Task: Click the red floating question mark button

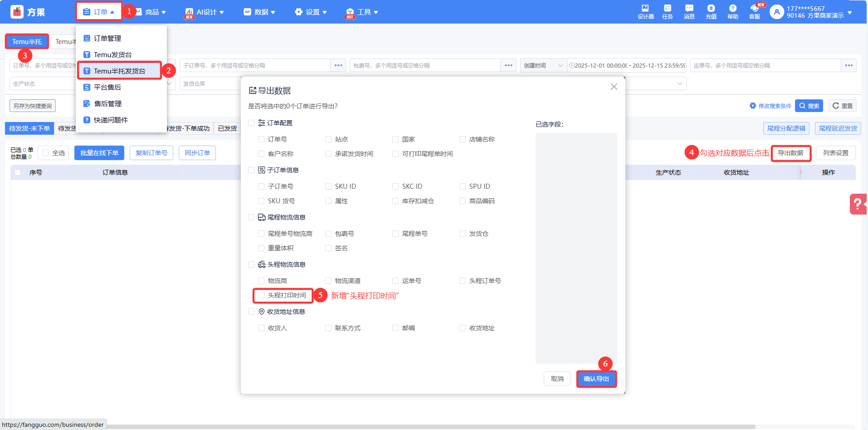Action: tap(858, 204)
